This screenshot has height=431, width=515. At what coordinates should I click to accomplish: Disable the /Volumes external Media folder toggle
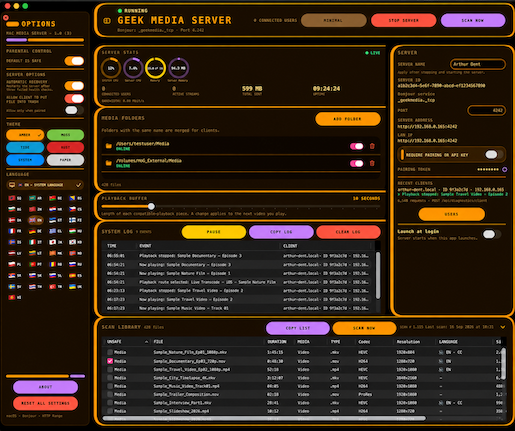click(357, 163)
